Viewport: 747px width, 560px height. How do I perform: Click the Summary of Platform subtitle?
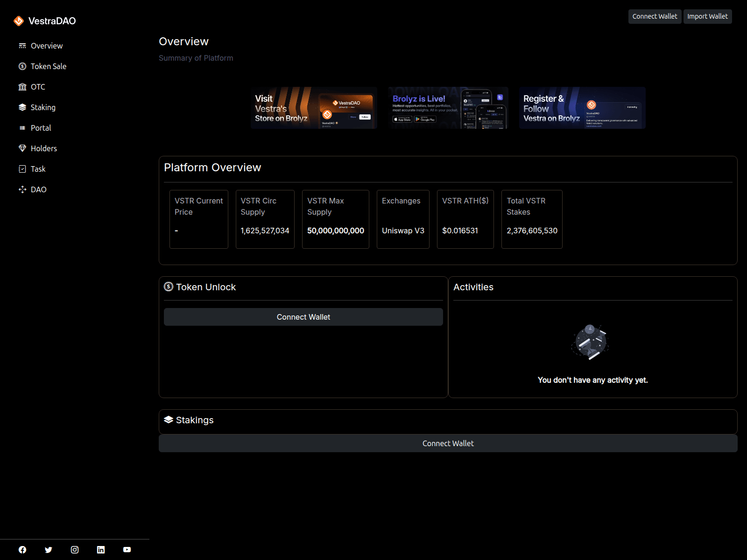tap(196, 58)
